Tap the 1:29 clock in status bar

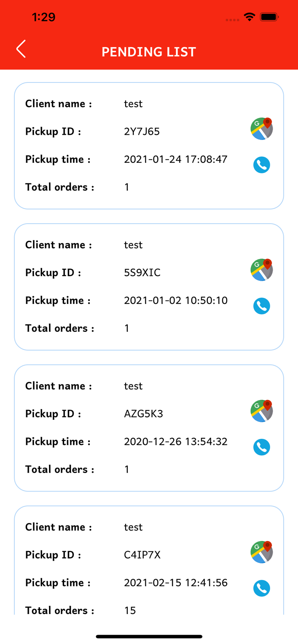[x=43, y=17]
